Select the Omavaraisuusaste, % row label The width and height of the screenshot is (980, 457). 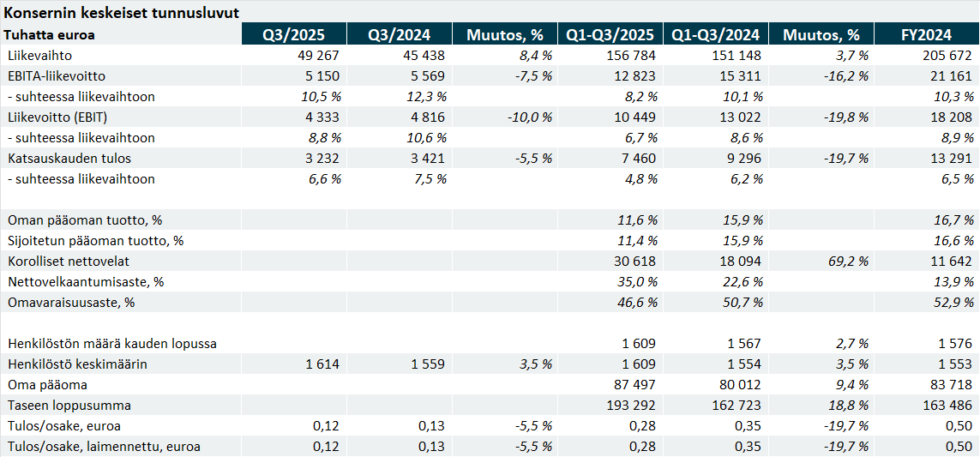pyautogui.click(x=72, y=302)
